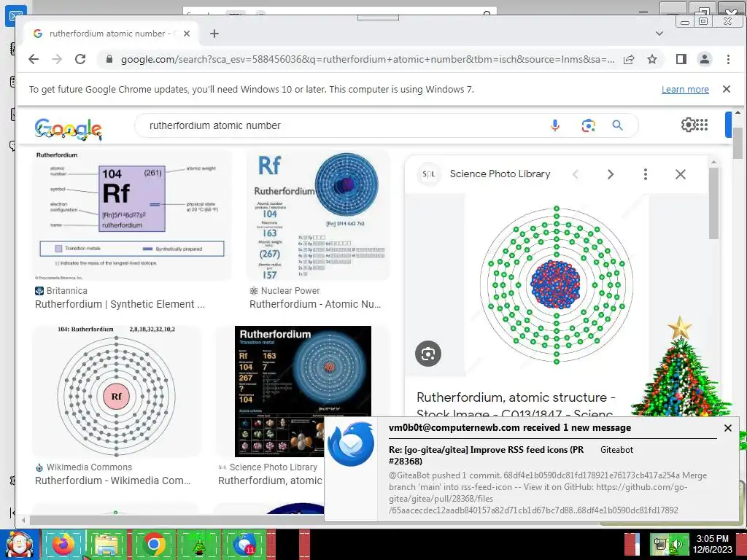Open the Britannica Rf element thumbnail
The width and height of the screenshot is (747, 560).
pos(132,216)
